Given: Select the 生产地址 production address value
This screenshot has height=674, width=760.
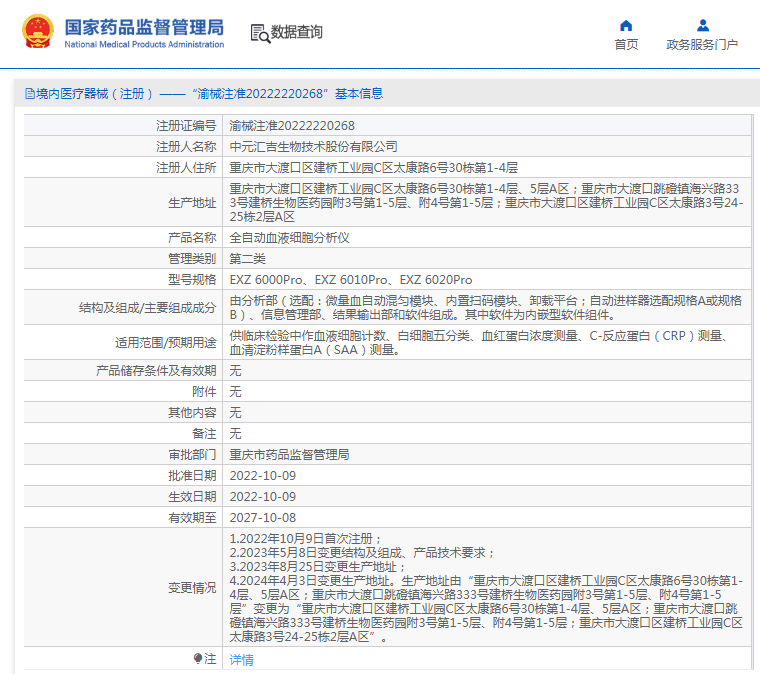Looking at the screenshot, I should pyautogui.click(x=486, y=203).
